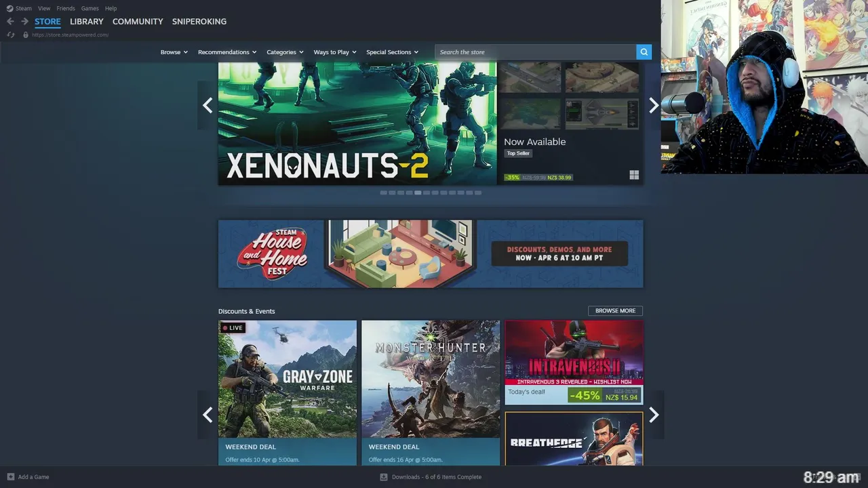Open the Browse dropdown menu

[x=174, y=52]
